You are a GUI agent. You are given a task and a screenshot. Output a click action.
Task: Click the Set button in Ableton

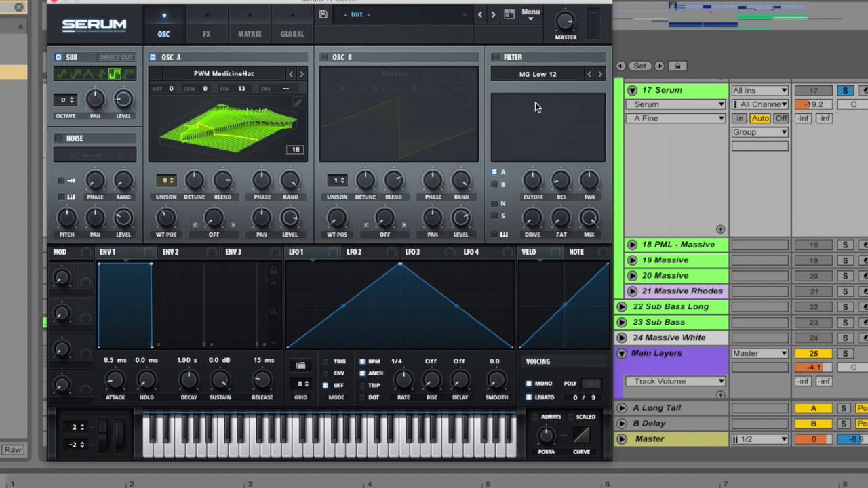[640, 66]
